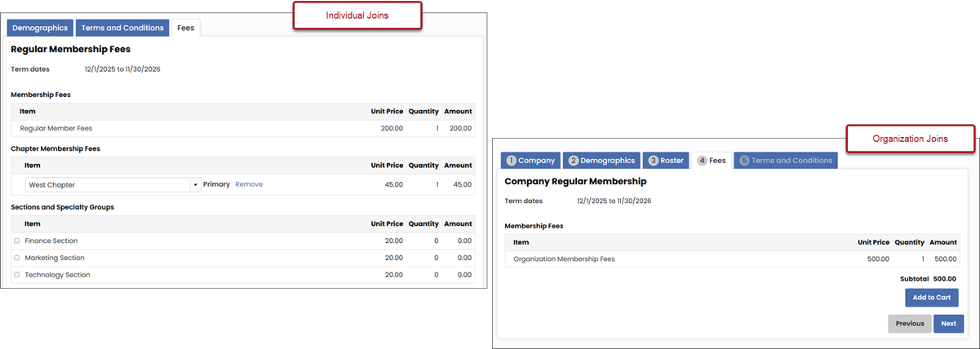Select the Fees tab in Individual Joins
Viewport: 980px width, 349px height.
tap(185, 28)
